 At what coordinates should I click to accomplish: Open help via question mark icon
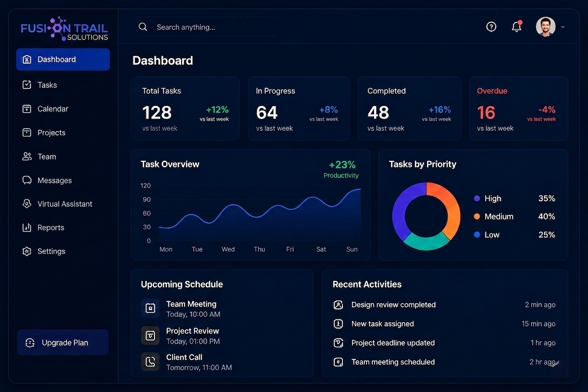coord(491,27)
